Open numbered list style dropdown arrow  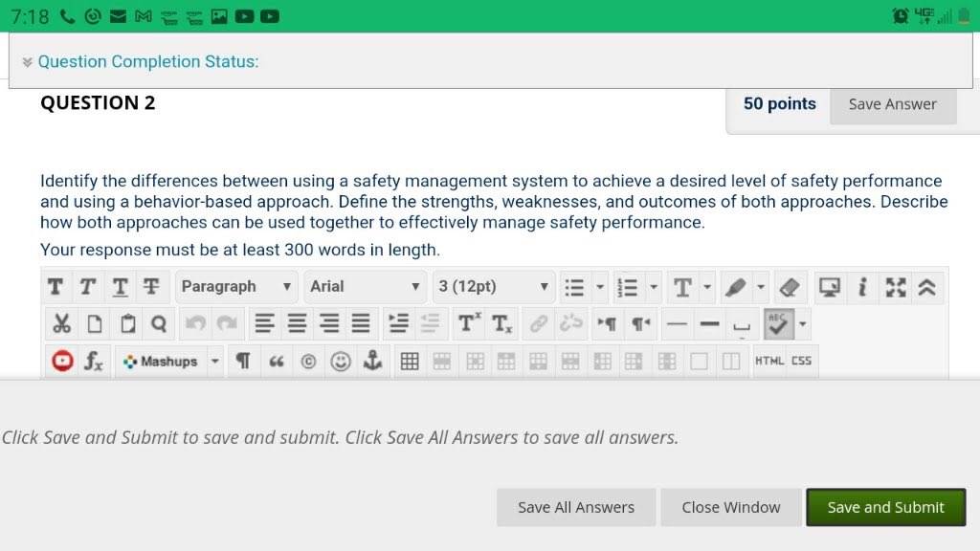click(654, 287)
